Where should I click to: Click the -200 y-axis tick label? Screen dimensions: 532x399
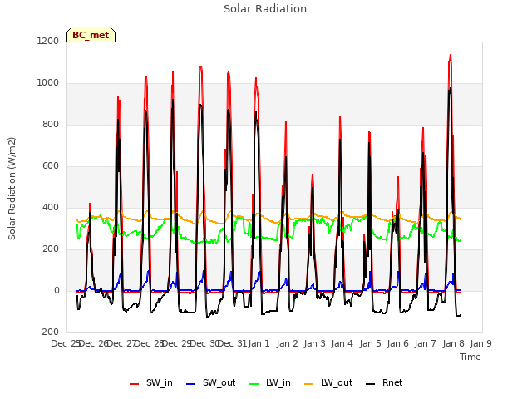click(49, 332)
